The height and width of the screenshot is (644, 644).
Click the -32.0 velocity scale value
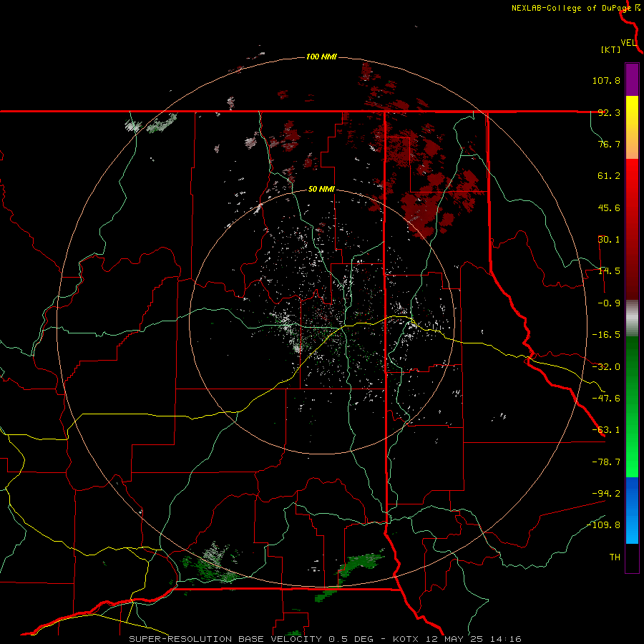pyautogui.click(x=606, y=367)
